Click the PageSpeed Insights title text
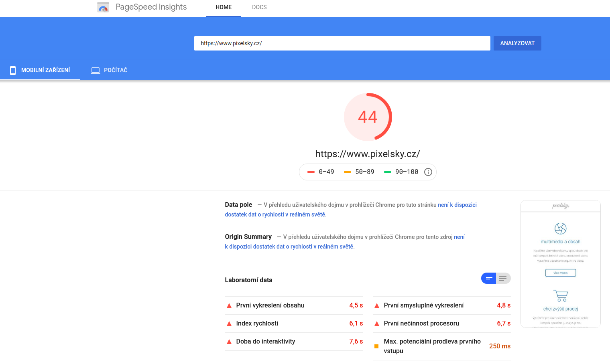Image resolution: width=610 pixels, height=364 pixels. click(x=151, y=7)
